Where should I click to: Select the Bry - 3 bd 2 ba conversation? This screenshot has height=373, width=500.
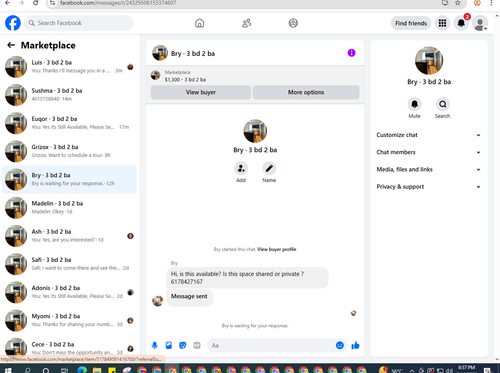click(69, 179)
